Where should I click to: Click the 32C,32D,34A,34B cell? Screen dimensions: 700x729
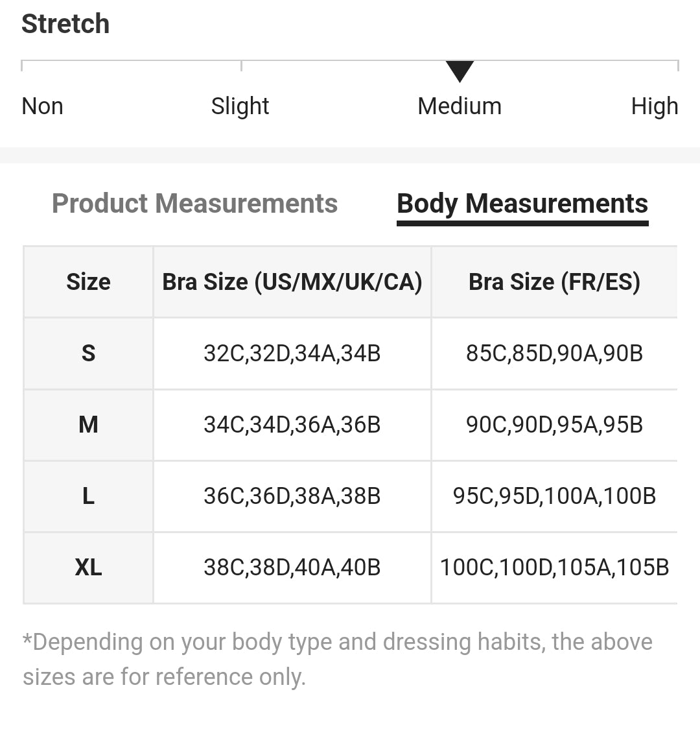click(x=292, y=353)
